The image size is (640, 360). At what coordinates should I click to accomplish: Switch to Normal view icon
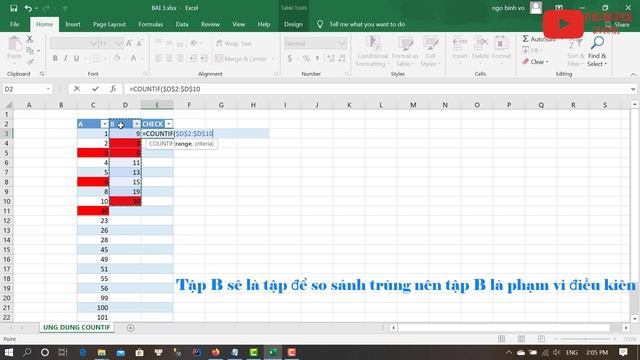502,339
